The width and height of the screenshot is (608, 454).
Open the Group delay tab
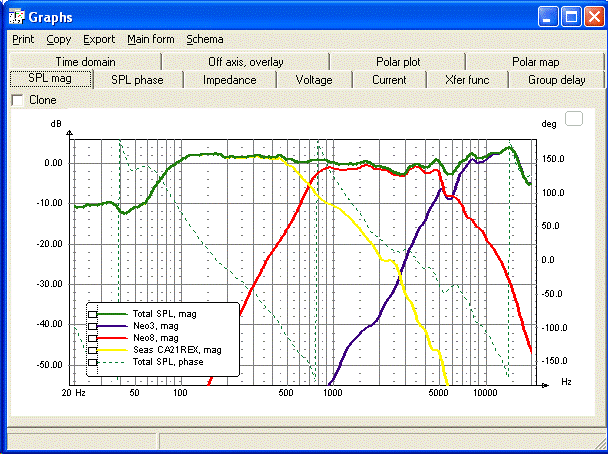tap(556, 80)
